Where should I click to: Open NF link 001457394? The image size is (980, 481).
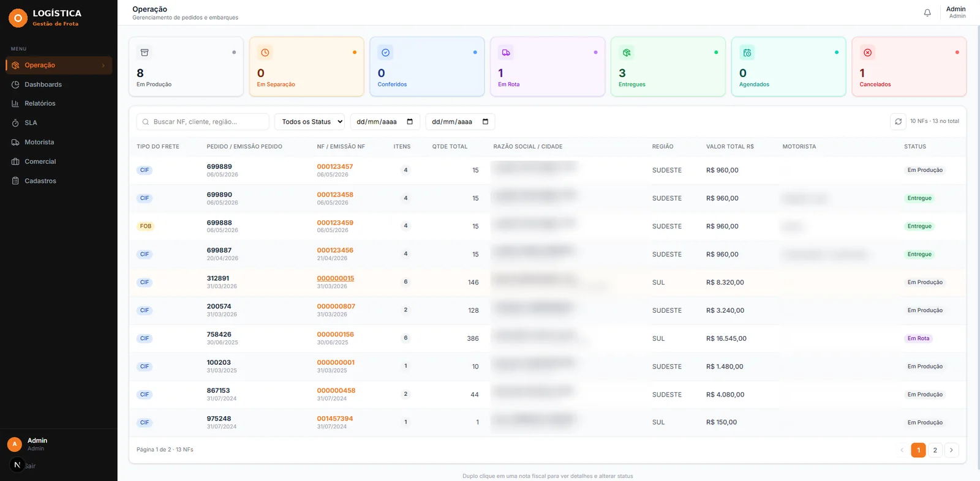pos(334,419)
